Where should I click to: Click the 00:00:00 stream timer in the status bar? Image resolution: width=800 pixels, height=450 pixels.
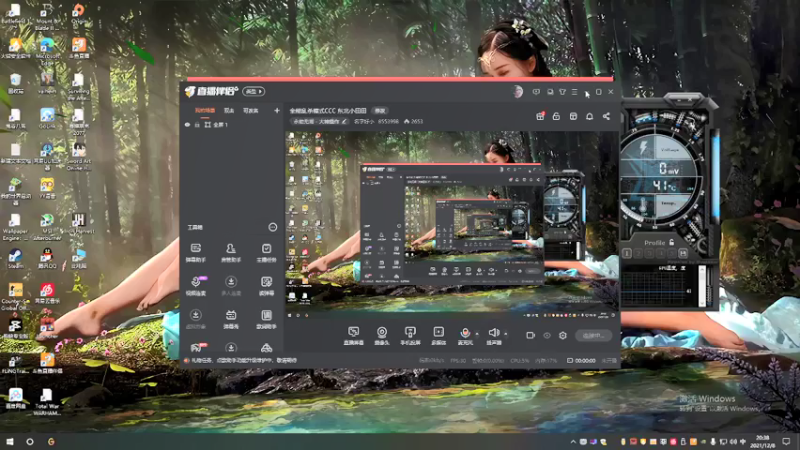pyautogui.click(x=581, y=361)
